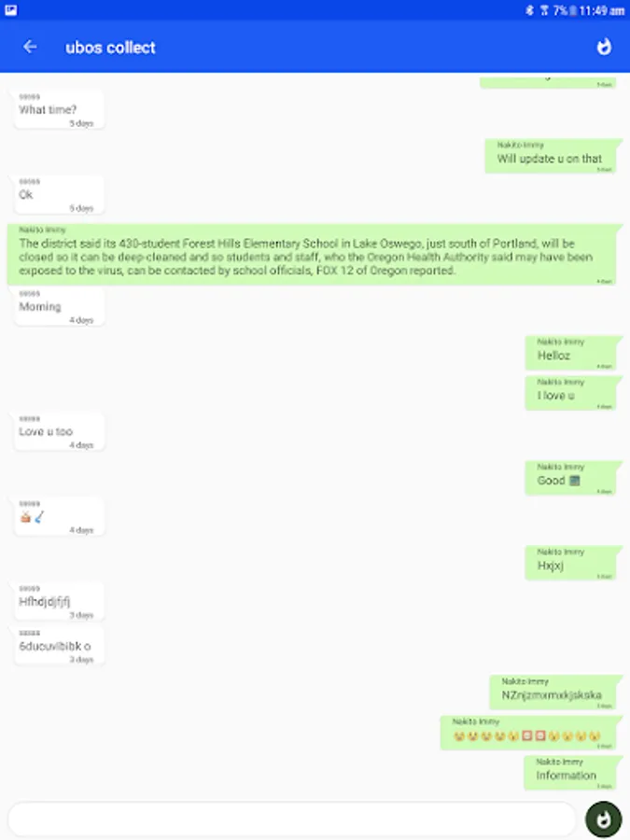Tap the message input field
Viewport: 630px width, 840px height.
click(291, 819)
